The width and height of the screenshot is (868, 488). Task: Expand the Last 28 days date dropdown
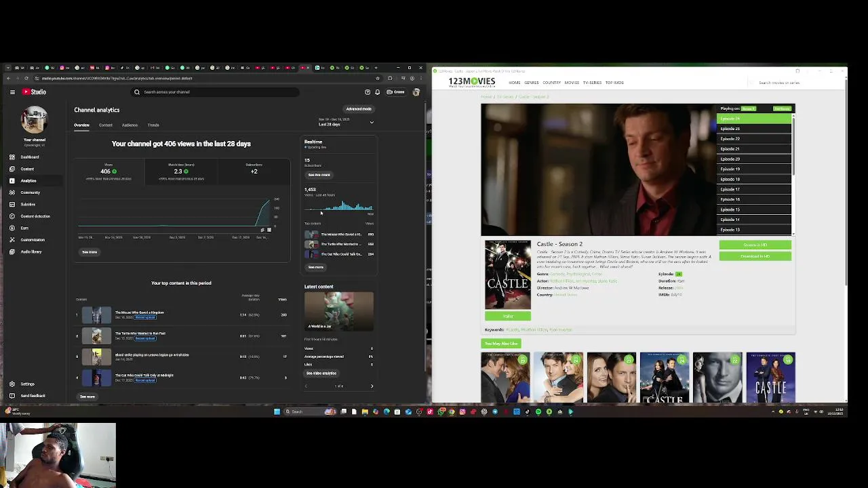click(x=346, y=122)
